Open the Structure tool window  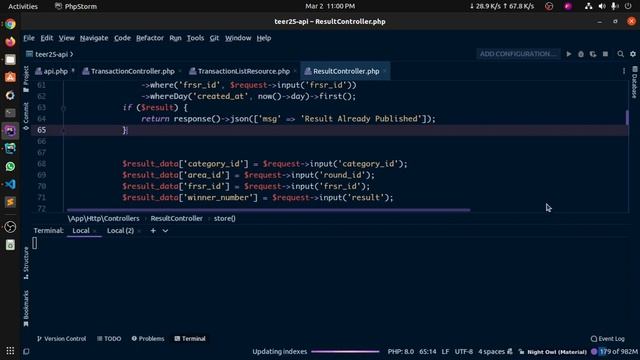(26, 262)
